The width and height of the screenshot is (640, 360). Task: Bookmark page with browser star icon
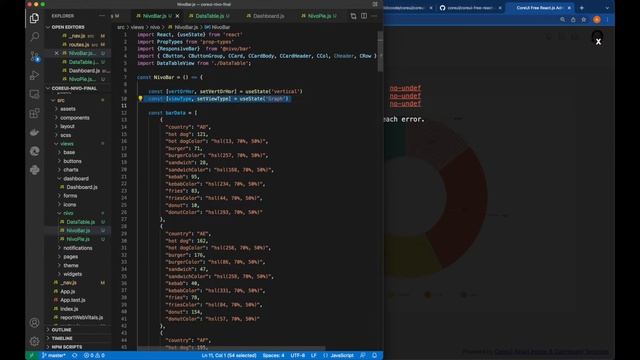(x=584, y=20)
